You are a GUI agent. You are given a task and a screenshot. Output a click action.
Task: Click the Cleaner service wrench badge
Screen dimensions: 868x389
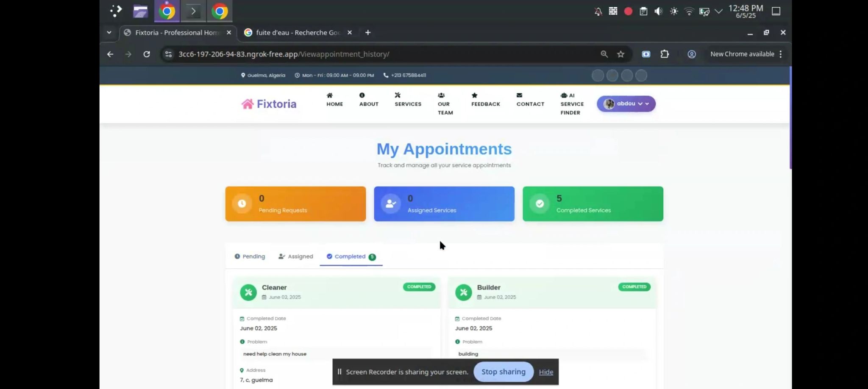tap(248, 292)
